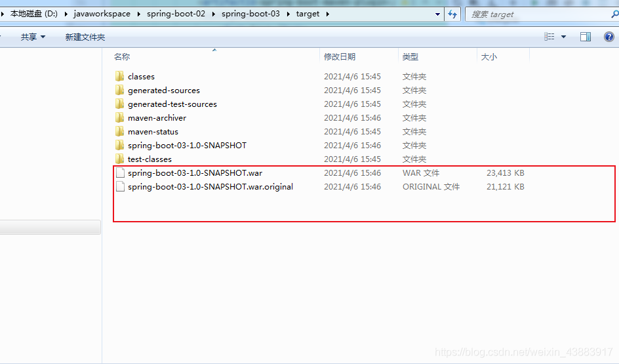Click the refresh button beside address bar
This screenshot has width=619, height=364.
452,14
